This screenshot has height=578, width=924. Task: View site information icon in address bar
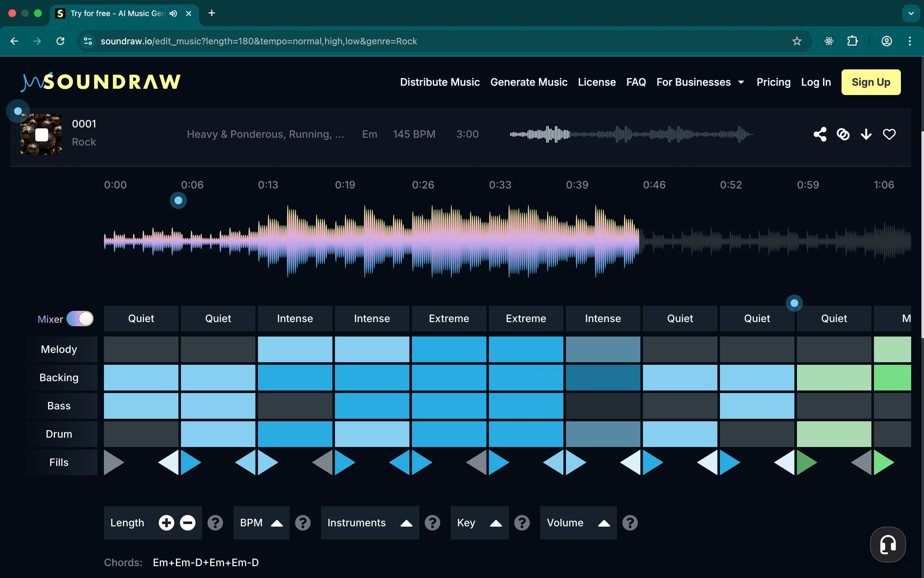coord(88,41)
